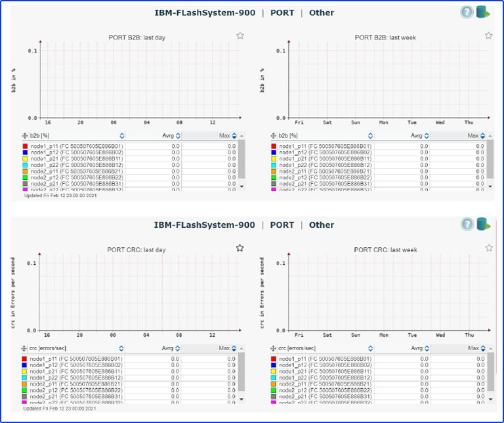
Task: Click scrollbar thumb in CRC last week legend
Action: pyautogui.click(x=490, y=372)
